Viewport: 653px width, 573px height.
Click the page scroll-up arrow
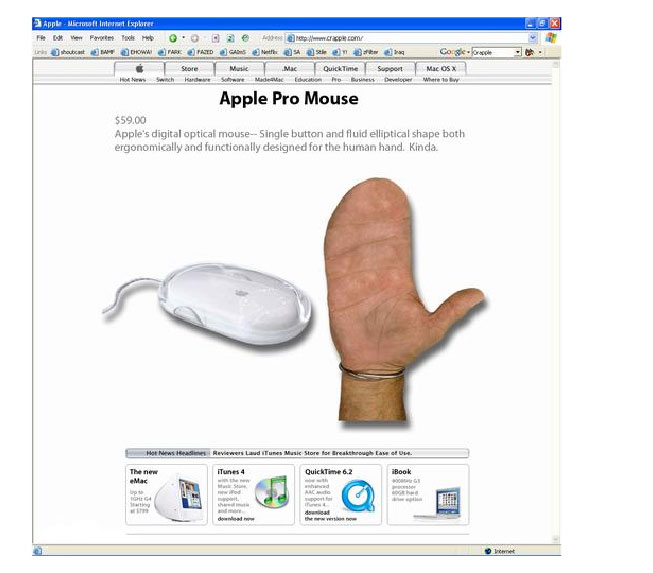555,64
